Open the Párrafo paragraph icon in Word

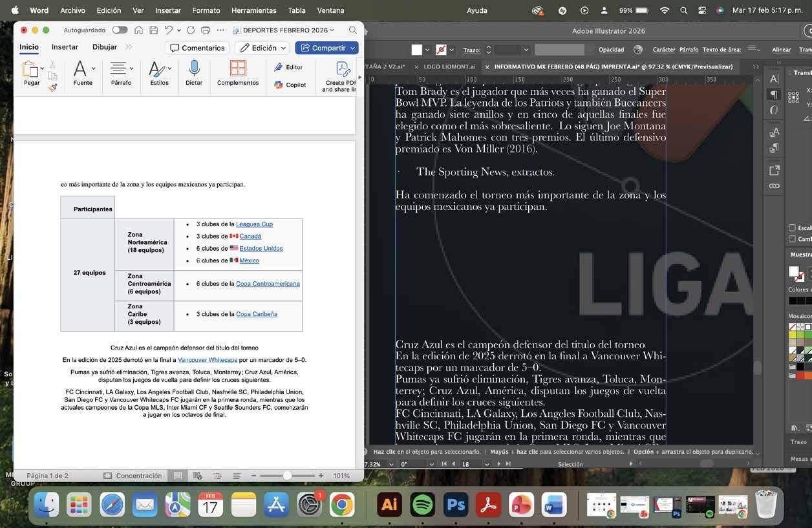click(x=118, y=69)
